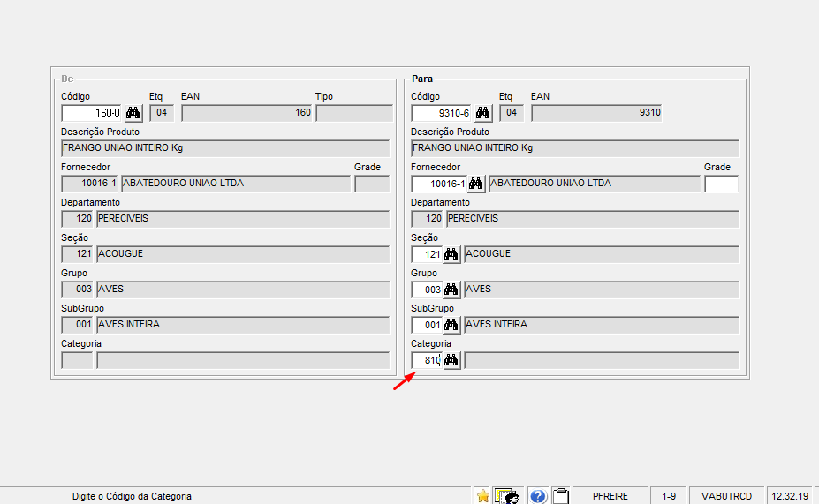Focus the De Código field showing 160-0
Screen dimensions: 819x504
(x=91, y=113)
